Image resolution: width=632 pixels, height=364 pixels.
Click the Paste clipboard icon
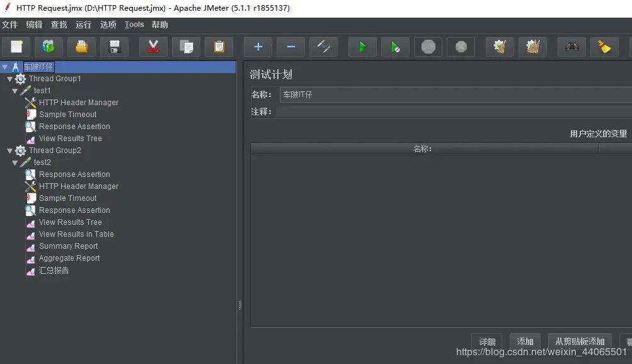pyautogui.click(x=219, y=47)
